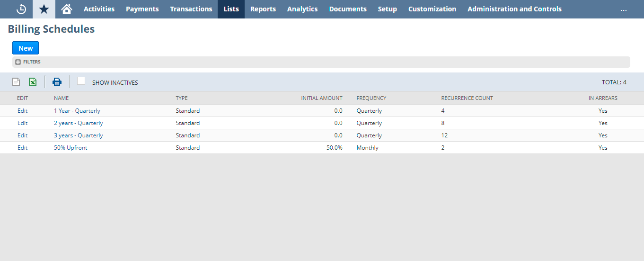Open the overflow menu ellipsis
Image resolution: width=644 pixels, height=261 pixels.
[623, 9]
